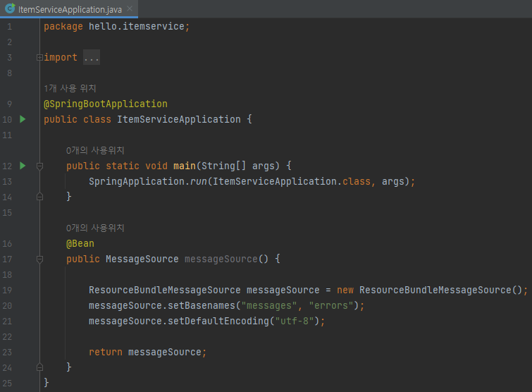Click 'new' keyword on line 19
532x392 pixels.
click(345, 290)
